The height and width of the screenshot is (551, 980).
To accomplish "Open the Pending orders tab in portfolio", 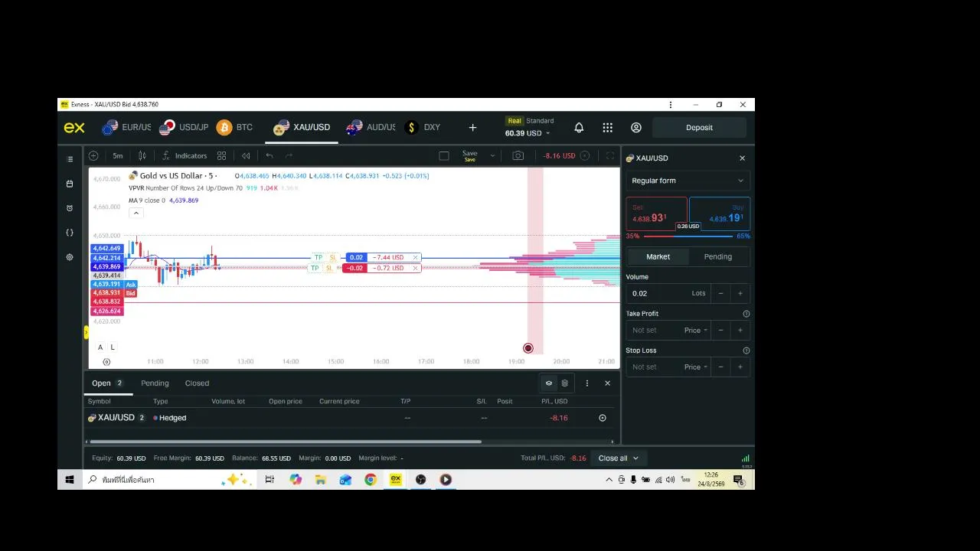I will click(x=155, y=383).
